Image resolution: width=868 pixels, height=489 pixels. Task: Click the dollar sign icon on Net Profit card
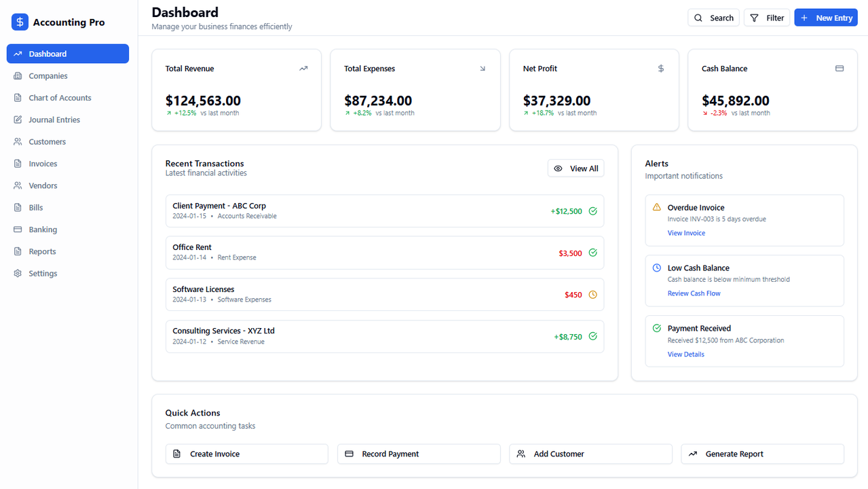(x=661, y=69)
